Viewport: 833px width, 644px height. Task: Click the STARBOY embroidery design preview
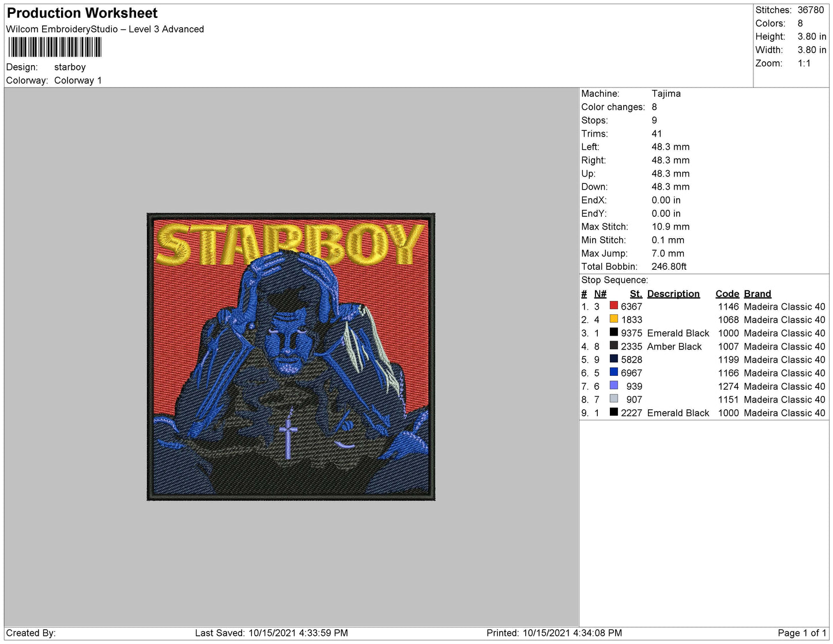pyautogui.click(x=291, y=357)
